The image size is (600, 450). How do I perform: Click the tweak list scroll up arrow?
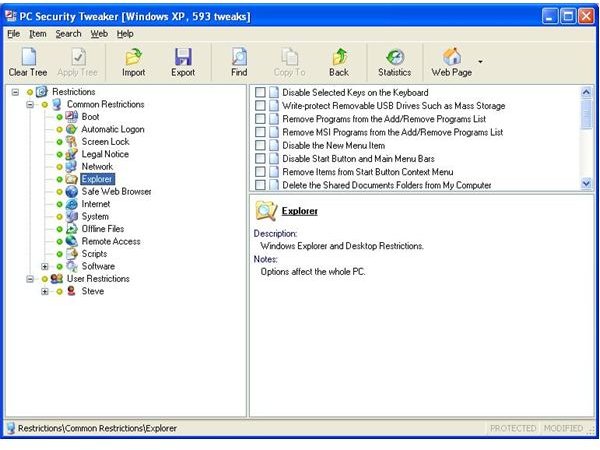pyautogui.click(x=586, y=93)
